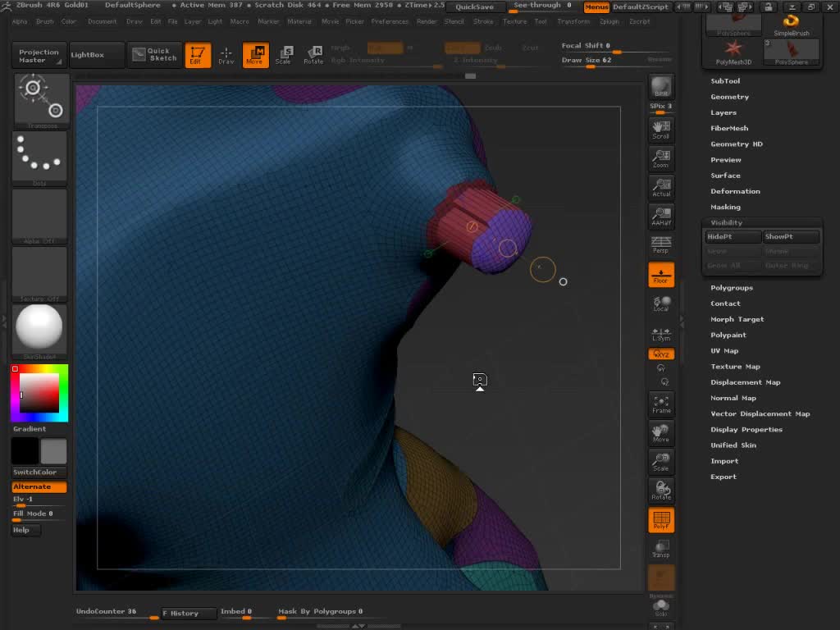Open the Zplugin menu
The height and width of the screenshot is (630, 840).
(609, 21)
